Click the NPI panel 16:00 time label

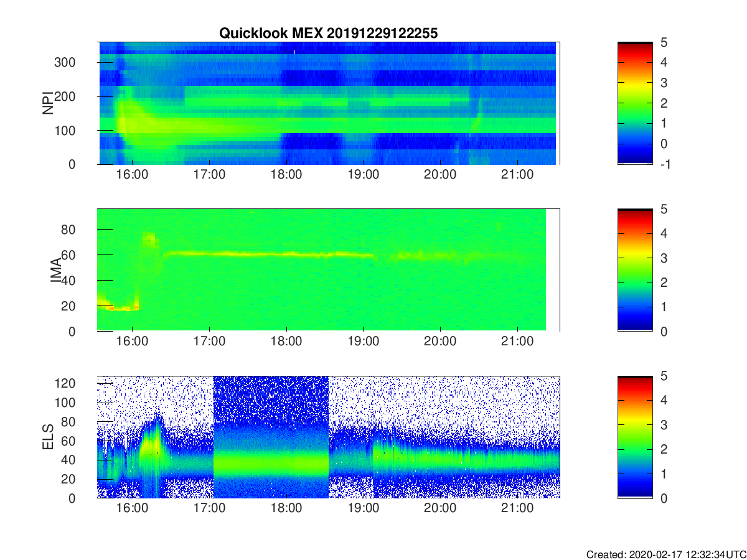(x=132, y=175)
